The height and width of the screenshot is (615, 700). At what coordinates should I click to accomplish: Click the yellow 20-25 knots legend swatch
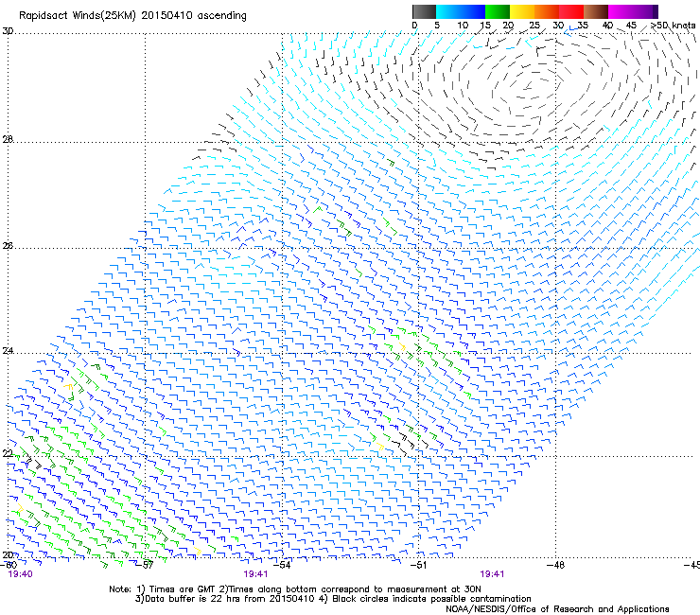point(522,11)
